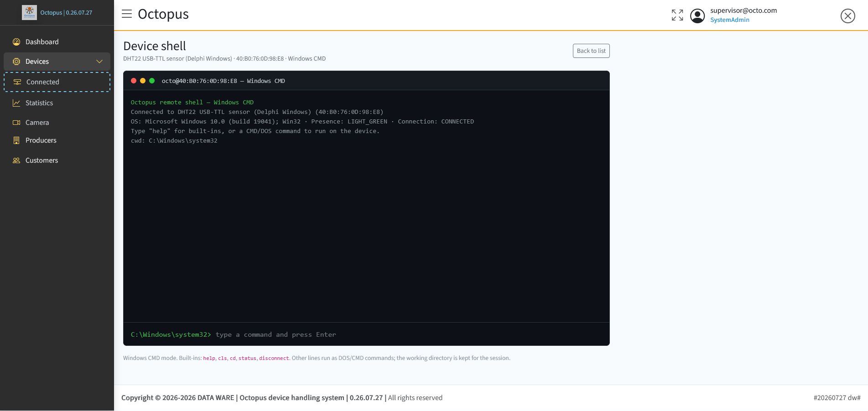The height and width of the screenshot is (411, 868).
Task: Click the green terminal window dot
Action: coord(152,81)
